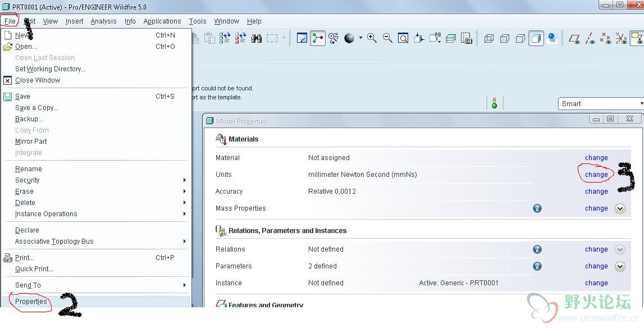644x328 pixels.
Task: Switch to Hidden Line display mode
Action: pyautogui.click(x=504, y=38)
